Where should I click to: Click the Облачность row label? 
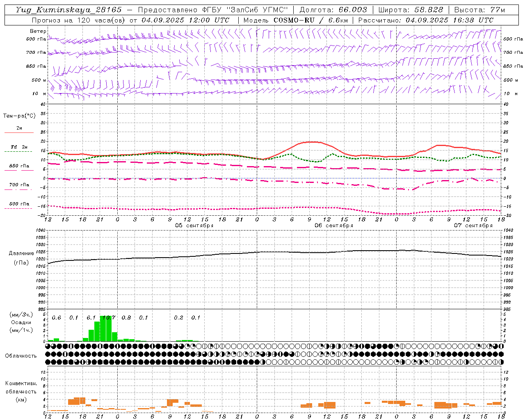(21, 356)
